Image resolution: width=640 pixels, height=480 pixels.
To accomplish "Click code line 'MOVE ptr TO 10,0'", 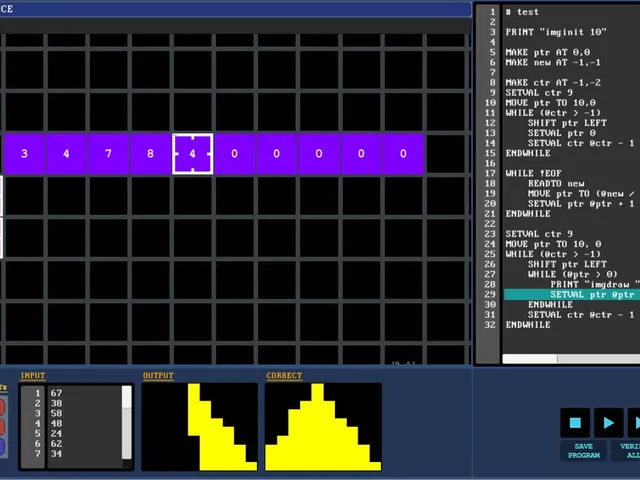I will [551, 103].
